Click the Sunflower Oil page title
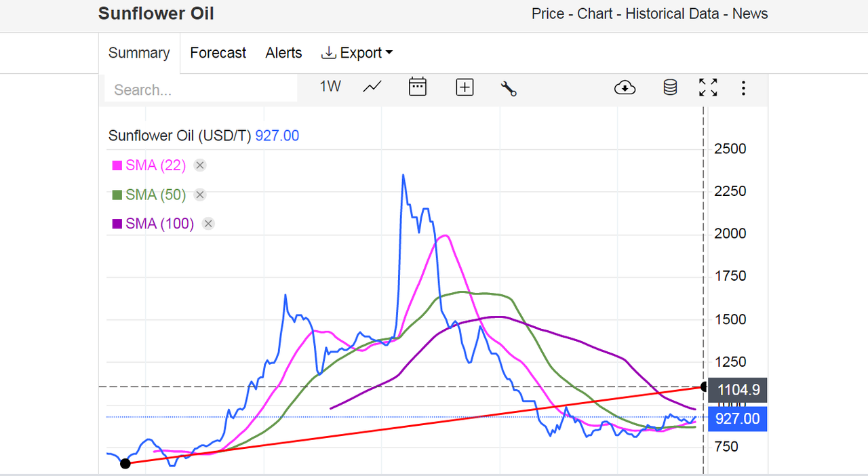 pyautogui.click(x=156, y=14)
